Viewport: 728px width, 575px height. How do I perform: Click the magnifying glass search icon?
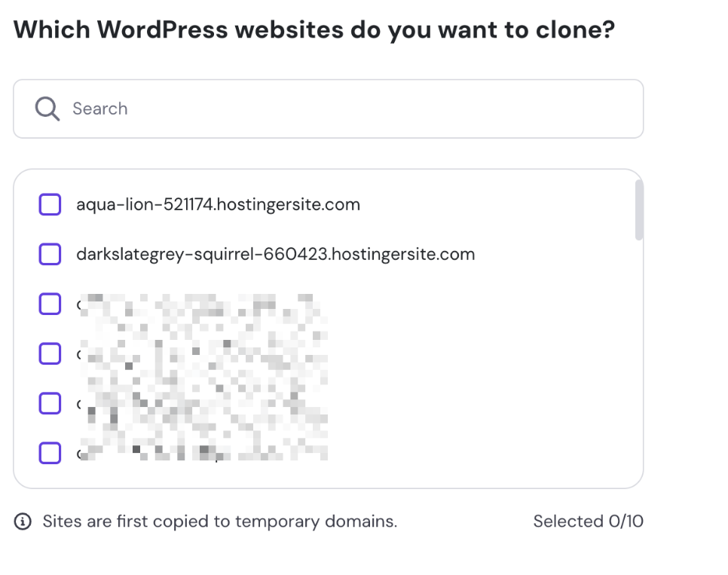pos(47,109)
